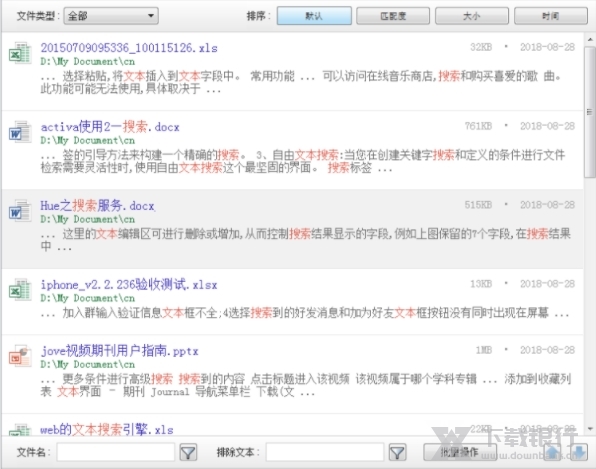
Task: Click path D:\My Document\cn under activa使用2-搜索.docx
Action: 88,141
